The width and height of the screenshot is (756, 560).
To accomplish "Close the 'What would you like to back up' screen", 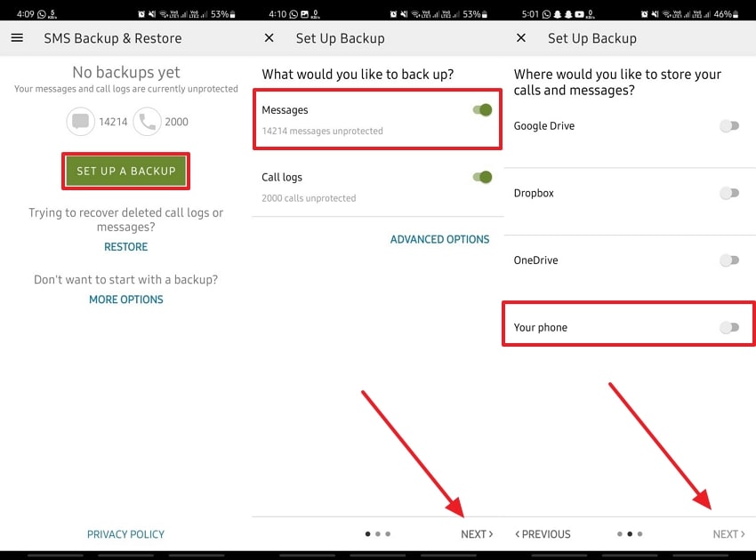I will click(269, 38).
